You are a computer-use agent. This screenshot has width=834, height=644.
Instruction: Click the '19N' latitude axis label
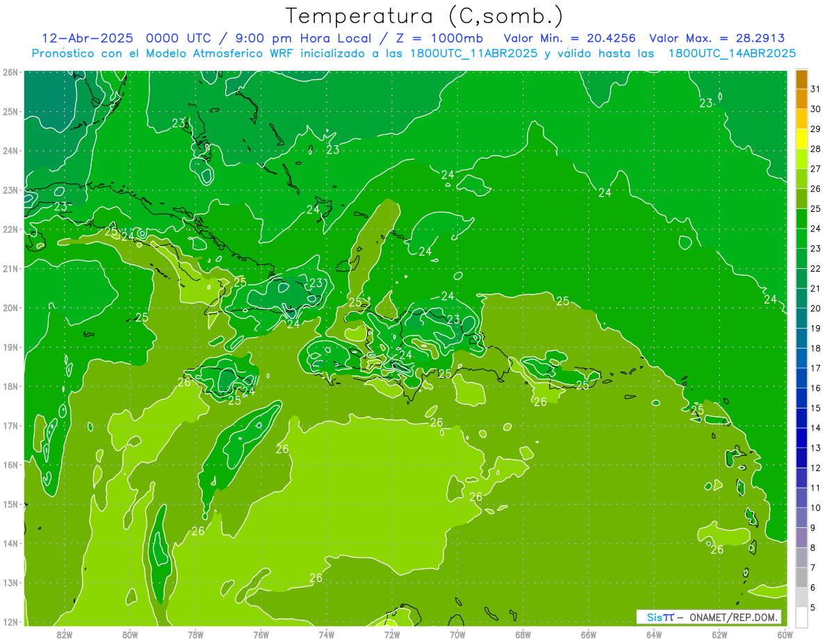[10, 347]
